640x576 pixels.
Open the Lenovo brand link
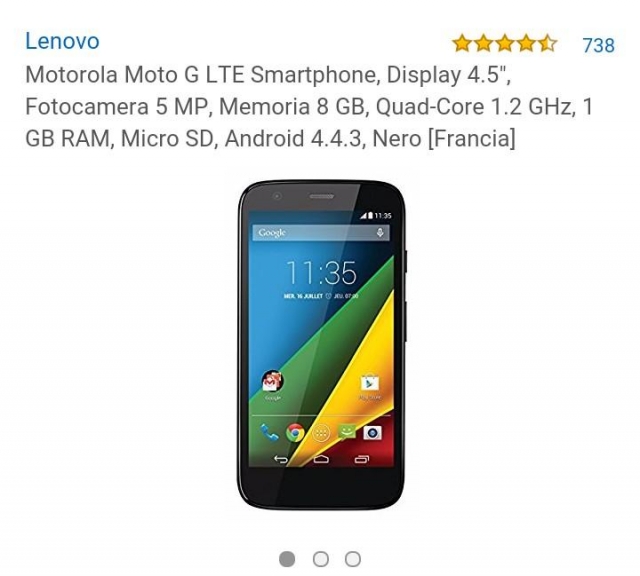coord(62,41)
